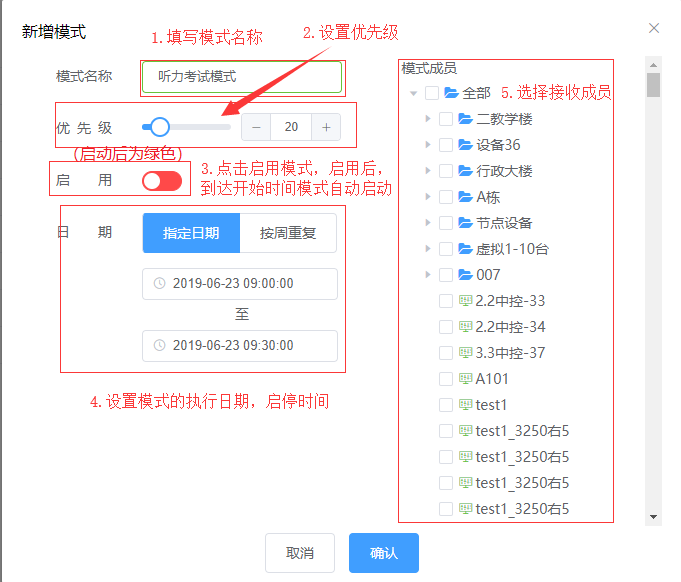Close the 新增模式 dialog with X

(x=654, y=28)
